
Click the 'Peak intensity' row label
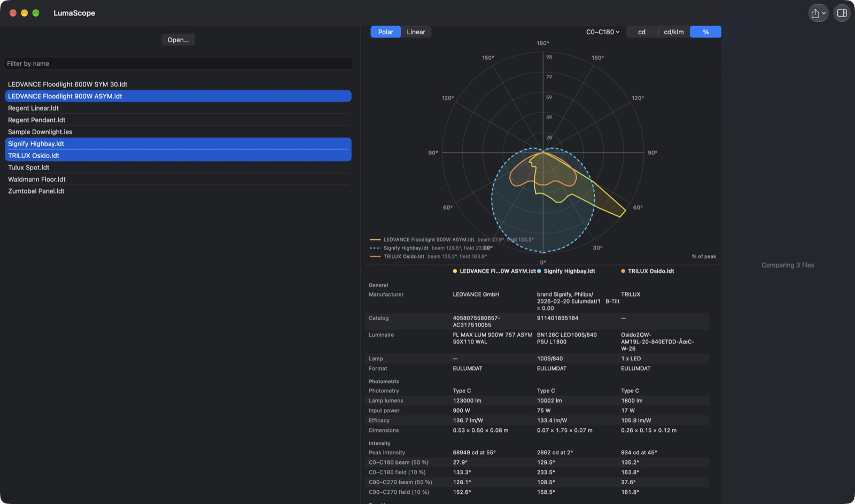click(x=387, y=453)
